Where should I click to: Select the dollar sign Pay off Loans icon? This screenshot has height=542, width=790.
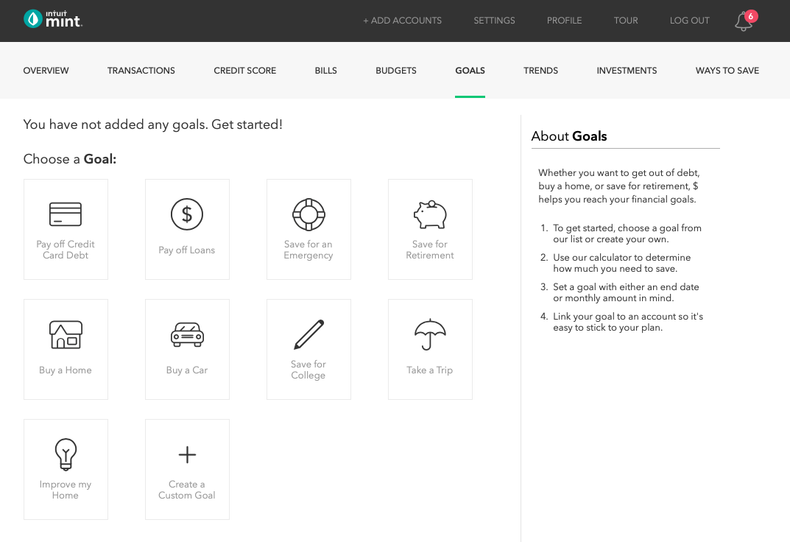click(187, 214)
